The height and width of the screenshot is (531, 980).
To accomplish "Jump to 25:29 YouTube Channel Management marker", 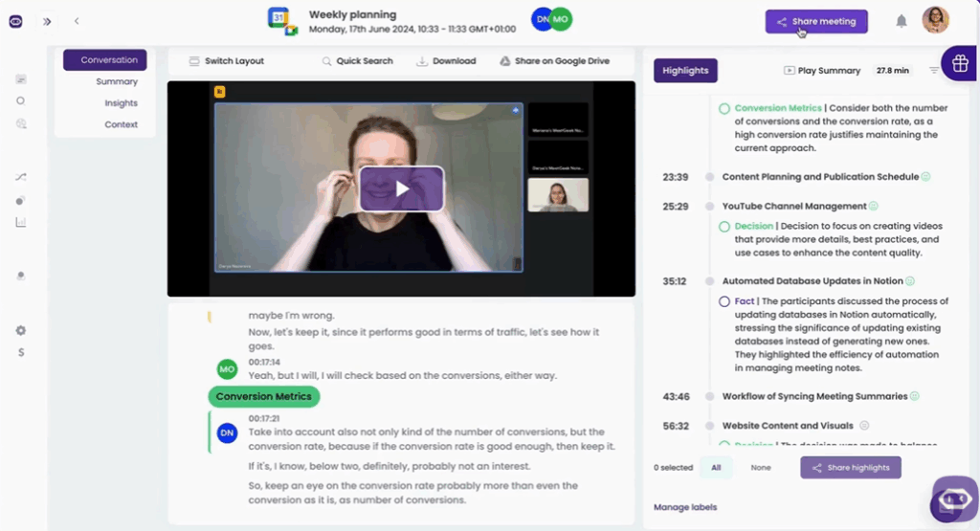I will point(709,206).
